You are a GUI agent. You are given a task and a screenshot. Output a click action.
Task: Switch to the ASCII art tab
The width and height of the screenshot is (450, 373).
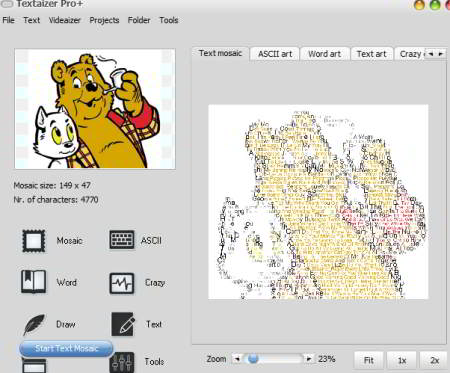click(275, 54)
